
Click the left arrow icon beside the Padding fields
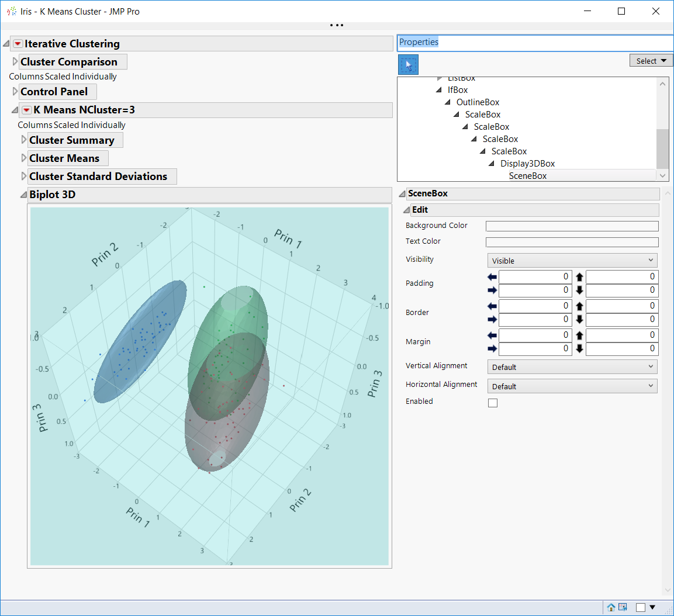(x=492, y=276)
